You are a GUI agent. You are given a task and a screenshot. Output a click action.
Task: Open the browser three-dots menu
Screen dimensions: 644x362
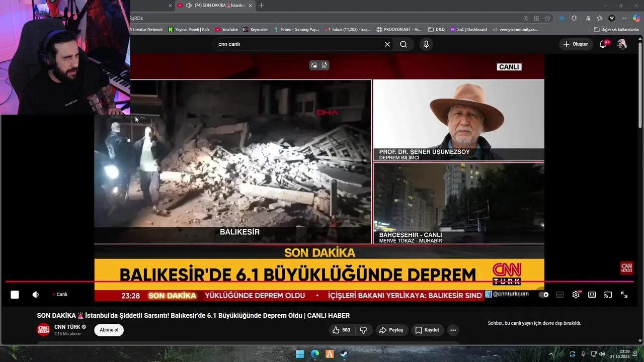pyautogui.click(x=624, y=18)
